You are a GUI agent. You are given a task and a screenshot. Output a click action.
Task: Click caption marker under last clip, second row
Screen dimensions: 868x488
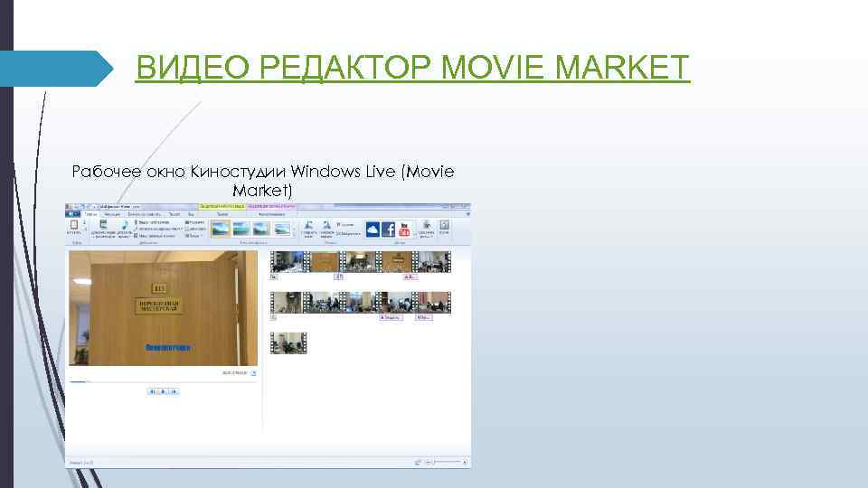pos(424,317)
